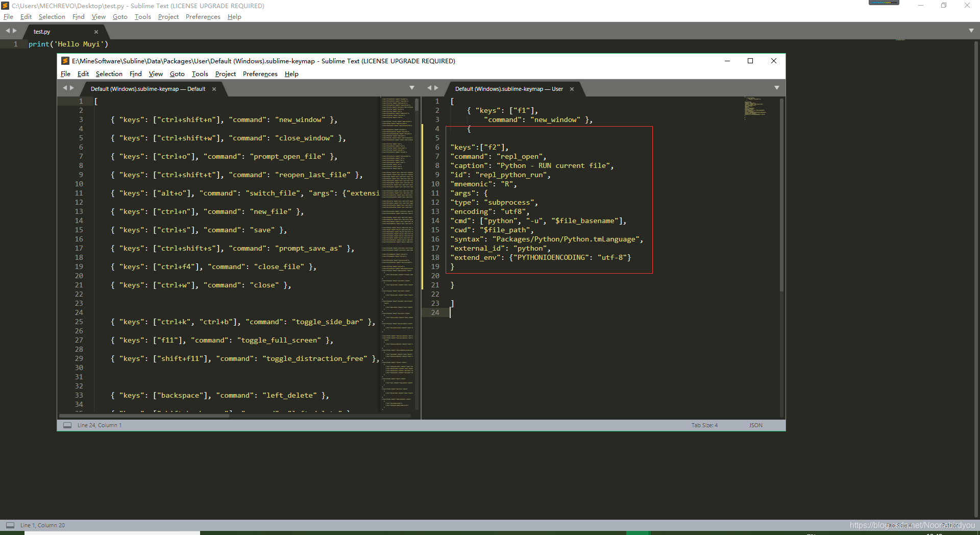The height and width of the screenshot is (535, 980).
Task: Go to previous tab in left keymap pane
Action: 65,88
